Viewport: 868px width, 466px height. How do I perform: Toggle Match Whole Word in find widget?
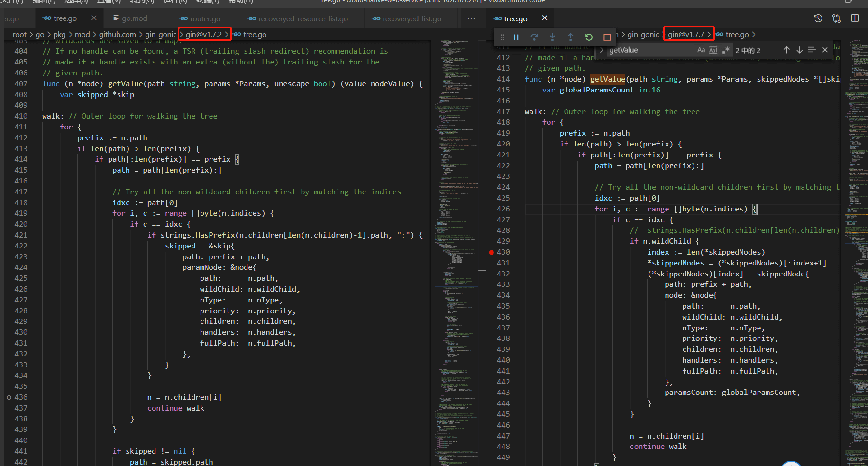713,50
